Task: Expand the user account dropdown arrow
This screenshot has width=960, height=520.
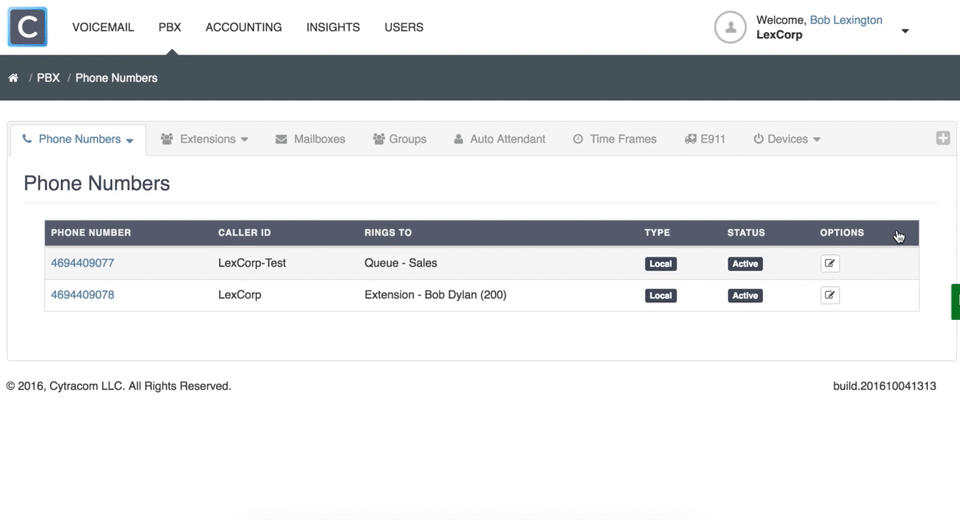Action: point(905,31)
